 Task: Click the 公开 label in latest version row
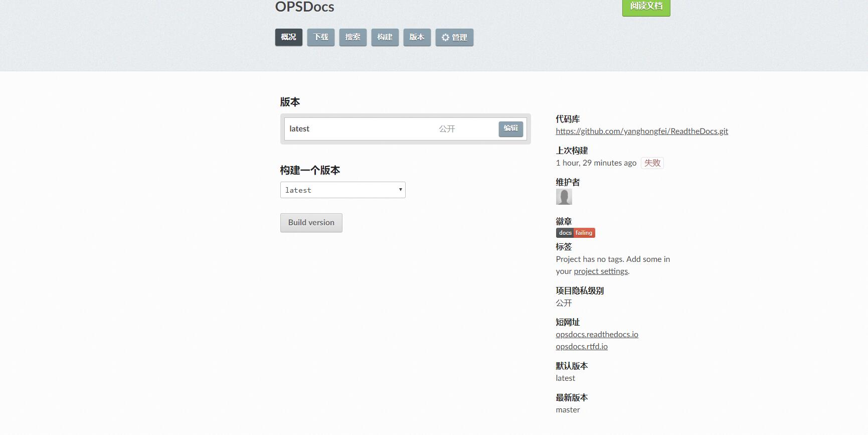[447, 129]
